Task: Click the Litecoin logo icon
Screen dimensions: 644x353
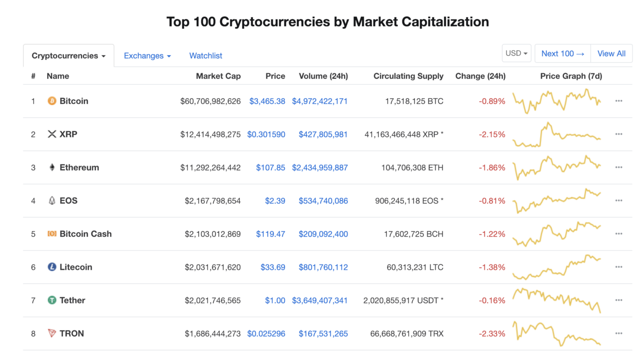Action: pyautogui.click(x=52, y=267)
